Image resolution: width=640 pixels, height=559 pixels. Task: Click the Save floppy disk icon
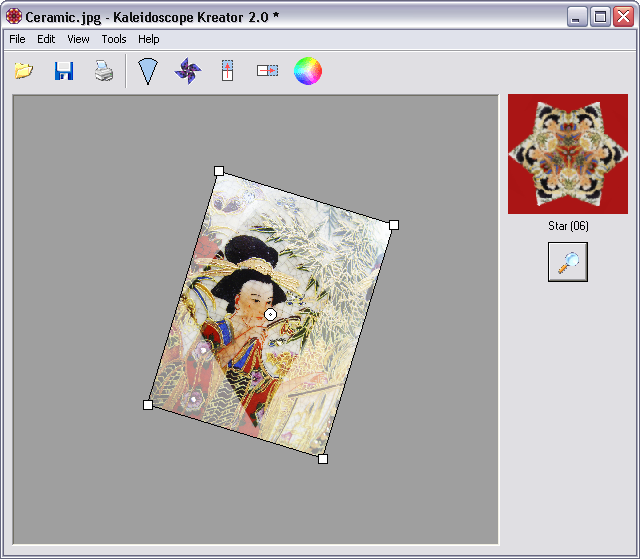point(64,71)
